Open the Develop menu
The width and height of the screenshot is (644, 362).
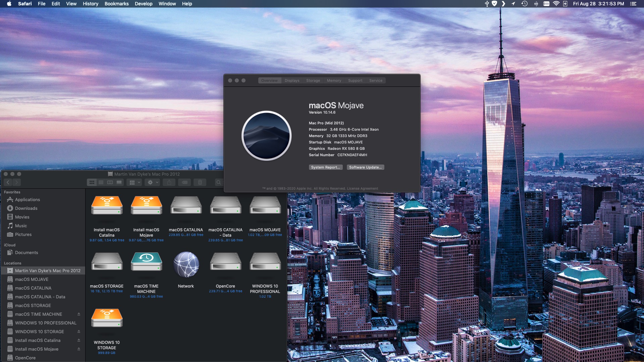144,4
